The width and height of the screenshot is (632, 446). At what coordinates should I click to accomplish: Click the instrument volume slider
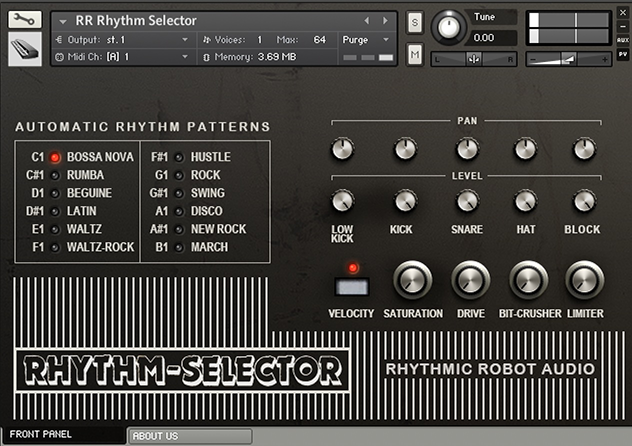pyautogui.click(x=568, y=59)
